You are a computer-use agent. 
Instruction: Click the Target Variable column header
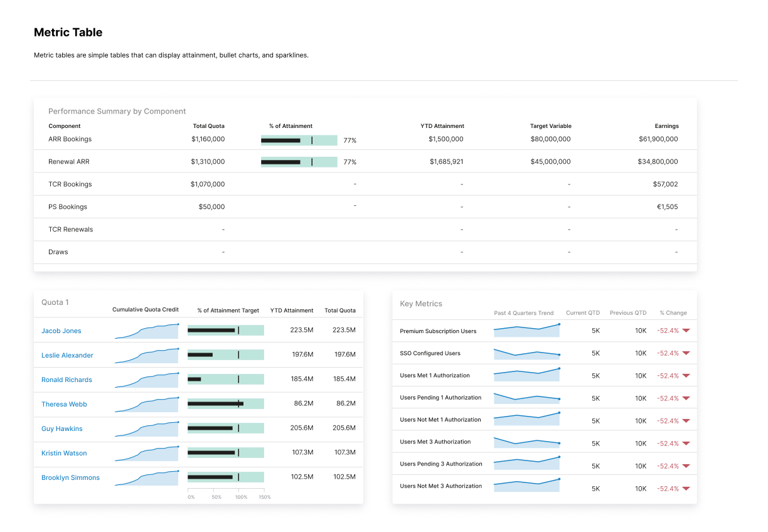point(551,126)
